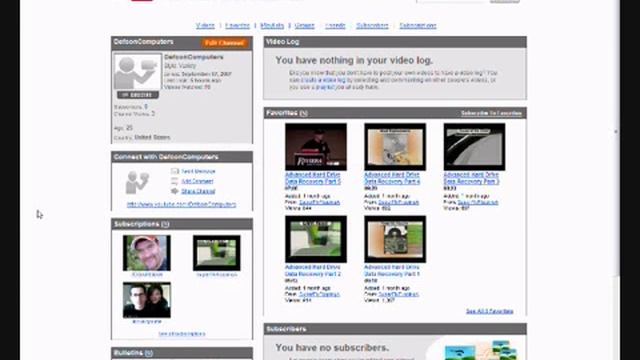
Task: Click the Send Message envelope icon
Action: coord(175,171)
